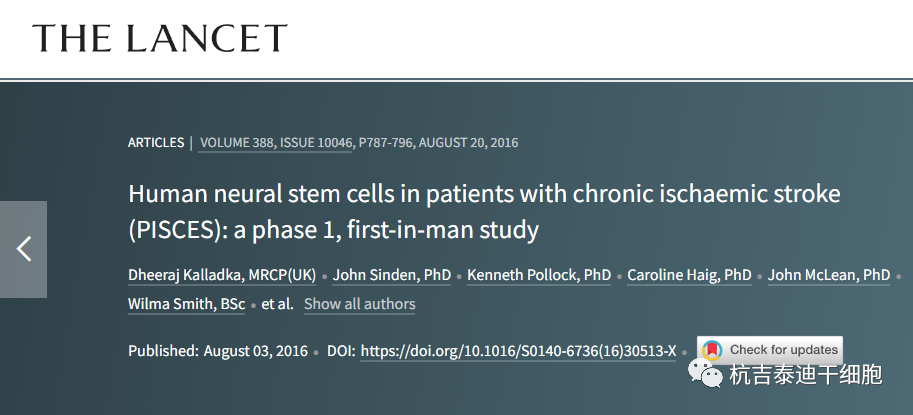The height and width of the screenshot is (415, 913).
Task: Open Volume 388, Issue 10046 link
Action: pyautogui.click(x=275, y=143)
